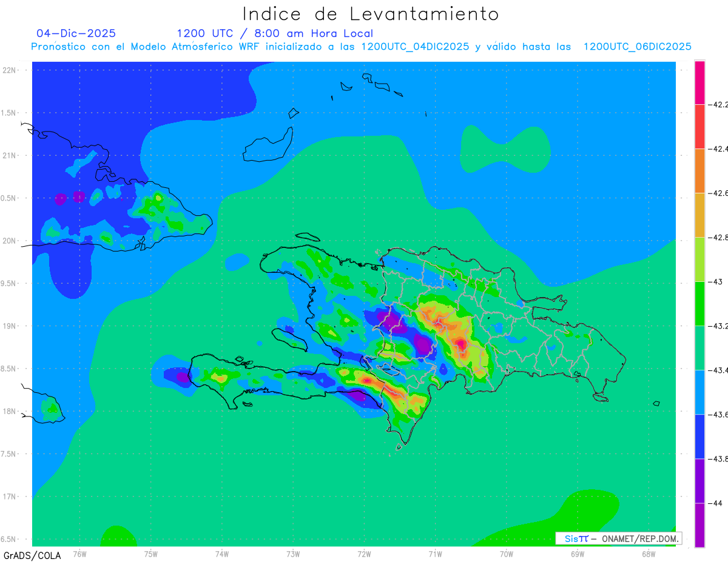Screen dimensions: 728x562
Task: Click the "-42.2" legend value
Action: click(718, 104)
